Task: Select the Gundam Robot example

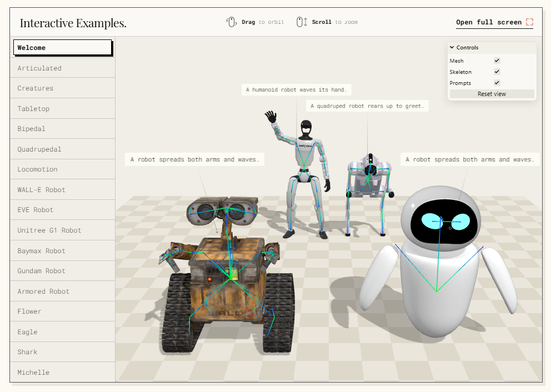Action: point(63,271)
